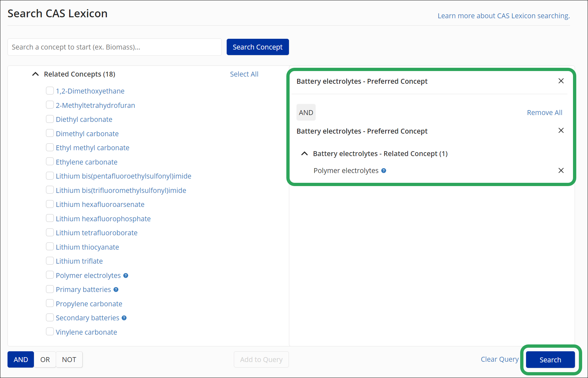The height and width of the screenshot is (378, 588).
Task: Collapse the Related Concepts (18) section
Action: pyautogui.click(x=36, y=74)
